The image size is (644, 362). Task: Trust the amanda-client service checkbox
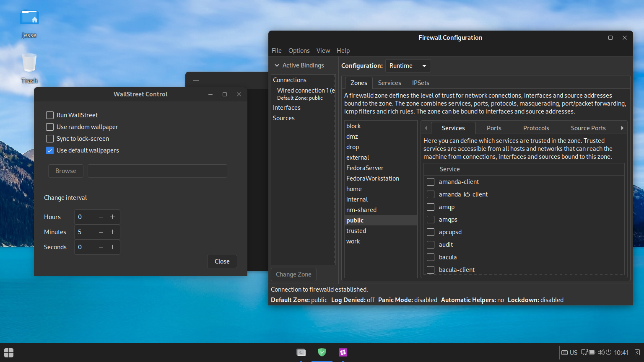pyautogui.click(x=431, y=182)
